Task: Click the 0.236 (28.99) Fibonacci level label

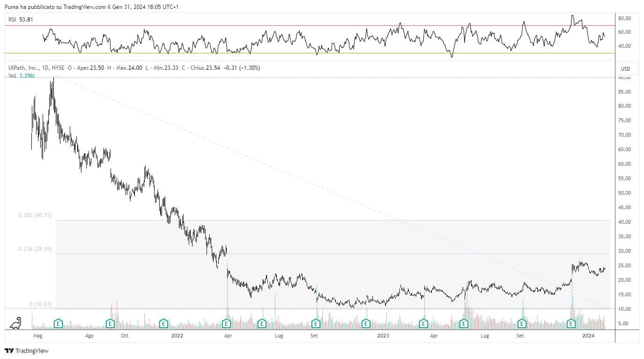Action: coord(35,249)
